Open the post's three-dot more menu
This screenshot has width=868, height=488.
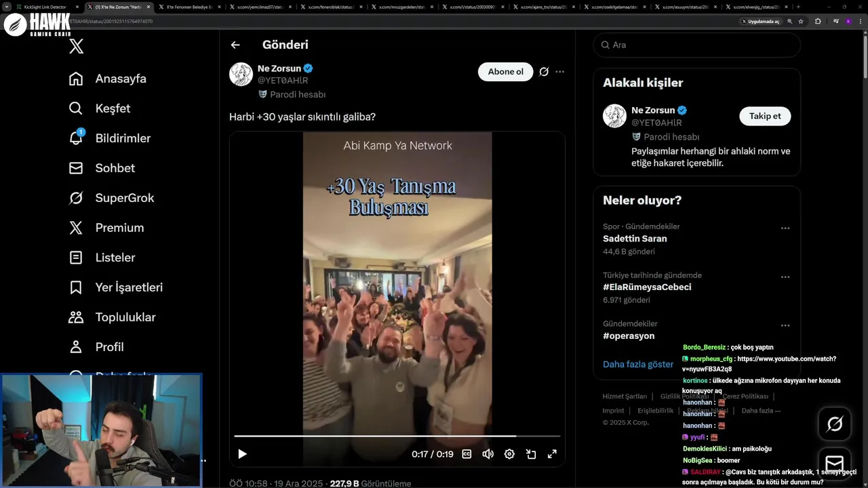pos(559,72)
